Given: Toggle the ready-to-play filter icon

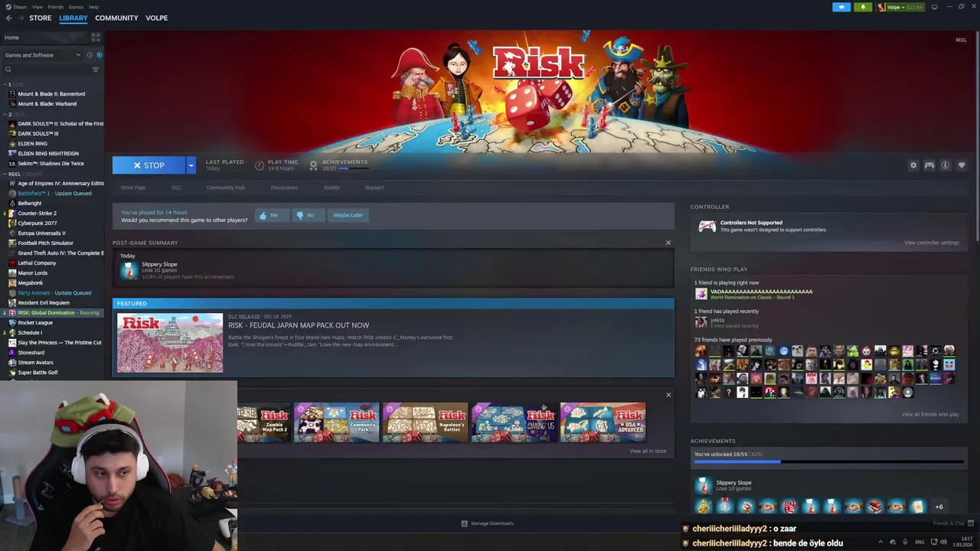Looking at the screenshot, I should [x=99, y=55].
